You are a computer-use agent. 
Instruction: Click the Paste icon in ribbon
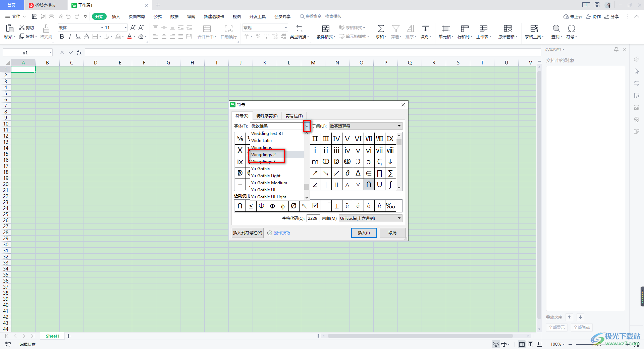coord(9,29)
